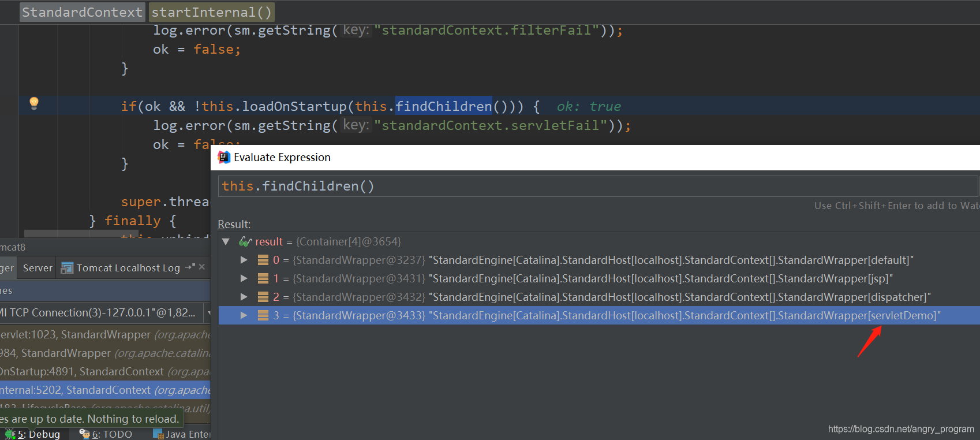Click the startInternal() breadcrumb
The image size is (980, 440).
pyautogui.click(x=211, y=12)
